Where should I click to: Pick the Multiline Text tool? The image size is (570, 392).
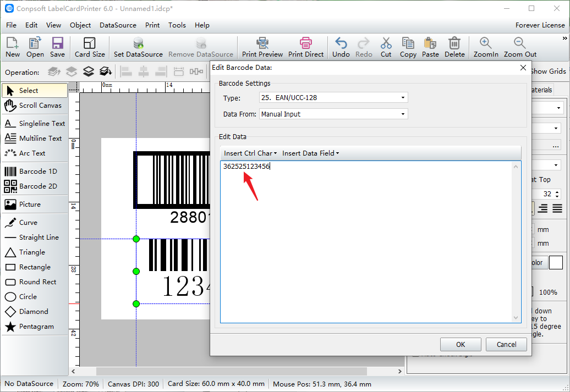pyautogui.click(x=35, y=139)
